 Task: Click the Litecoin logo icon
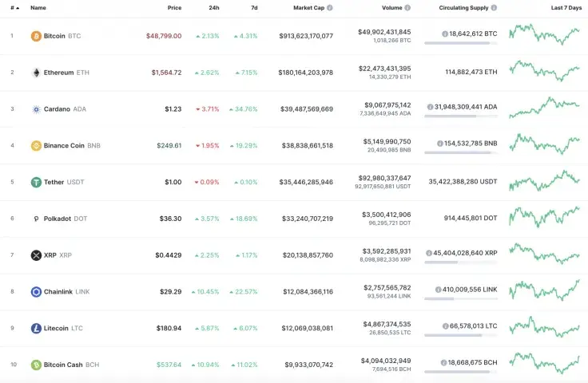(x=36, y=328)
